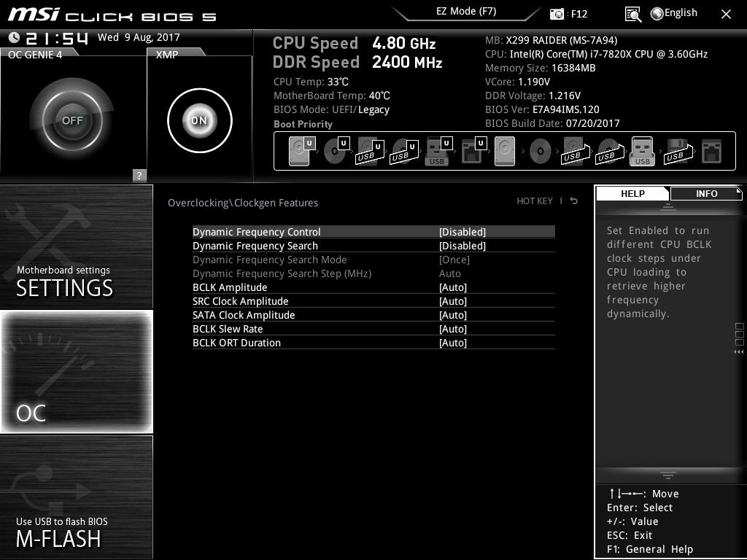This screenshot has height=560, width=747.
Task: Open BCLK Slew Rate [Auto] value
Action: coord(452,329)
